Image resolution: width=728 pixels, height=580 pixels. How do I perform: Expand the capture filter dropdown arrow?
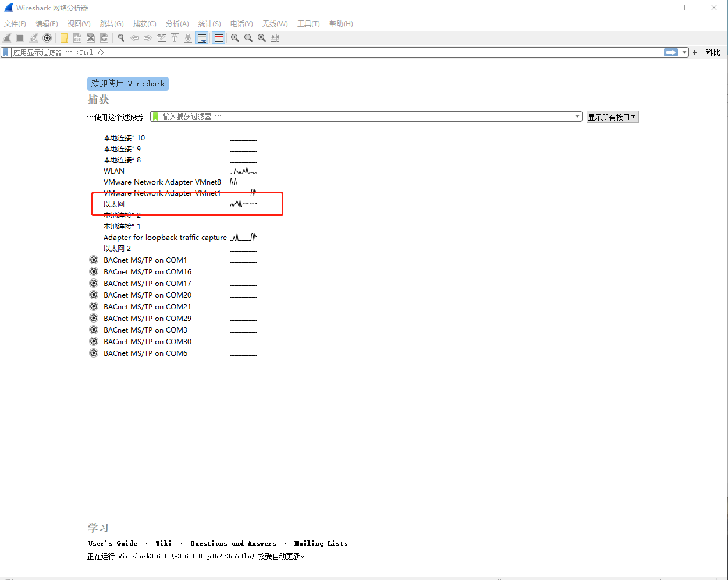coord(577,116)
